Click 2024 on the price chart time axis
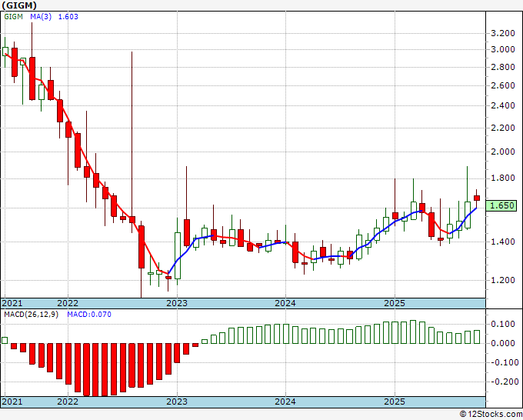Viewport: 523px width, 420px height. pos(285,303)
